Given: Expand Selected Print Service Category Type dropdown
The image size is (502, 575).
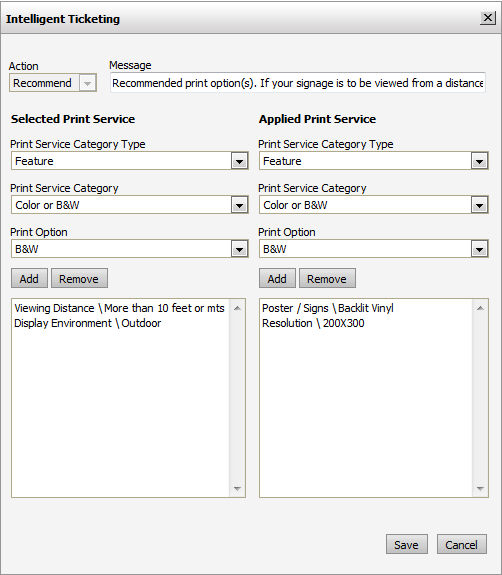Looking at the screenshot, I should [239, 161].
